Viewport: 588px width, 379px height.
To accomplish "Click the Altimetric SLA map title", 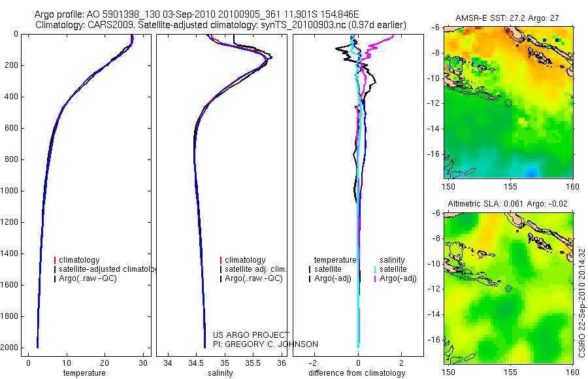I will click(x=508, y=204).
